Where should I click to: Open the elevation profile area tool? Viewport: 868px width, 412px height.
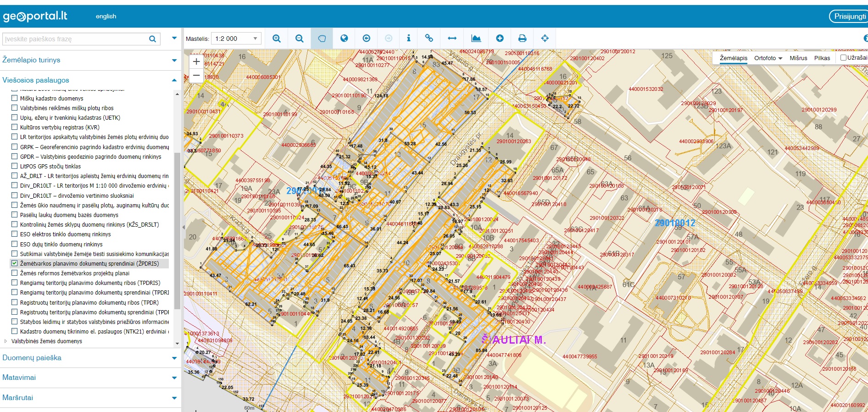(476, 39)
